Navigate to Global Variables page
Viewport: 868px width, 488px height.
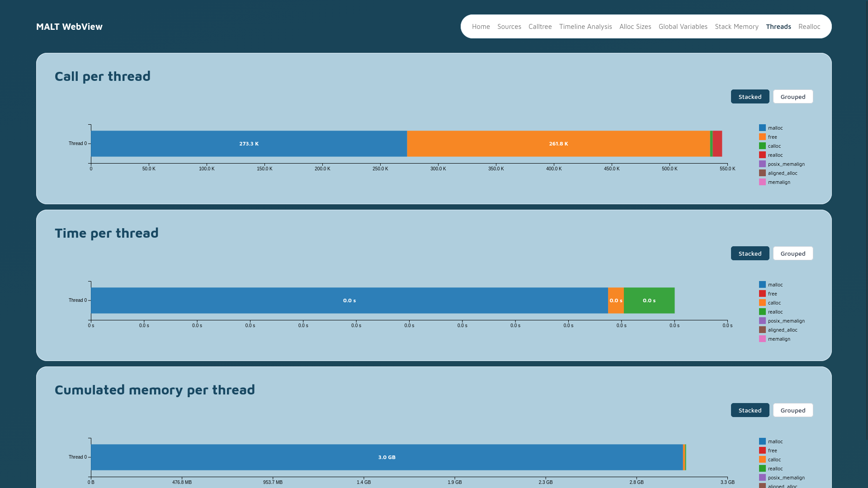(x=683, y=27)
